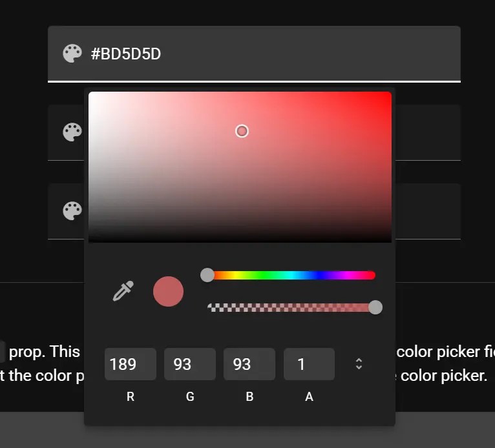Pick pure red at canvas top-right corner
495x448 pixels.
tap(390, 94)
